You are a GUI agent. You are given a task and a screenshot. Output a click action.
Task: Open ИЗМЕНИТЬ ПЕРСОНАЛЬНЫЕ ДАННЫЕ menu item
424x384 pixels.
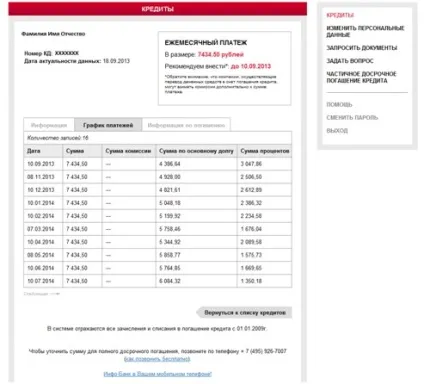[365, 31]
